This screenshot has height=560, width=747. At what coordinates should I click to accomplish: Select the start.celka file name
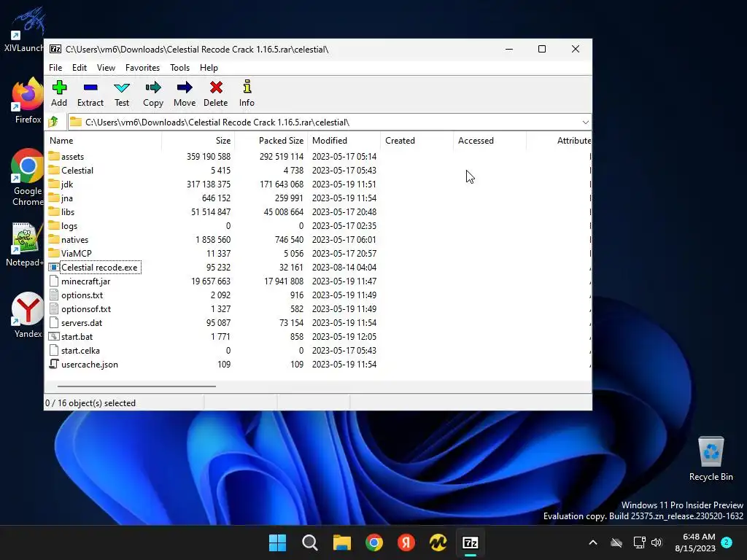point(80,350)
